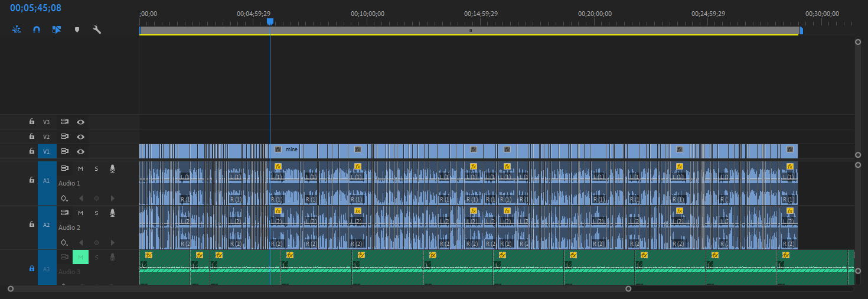Select the A1 track target header
This screenshot has height=299, width=868.
[x=47, y=180]
